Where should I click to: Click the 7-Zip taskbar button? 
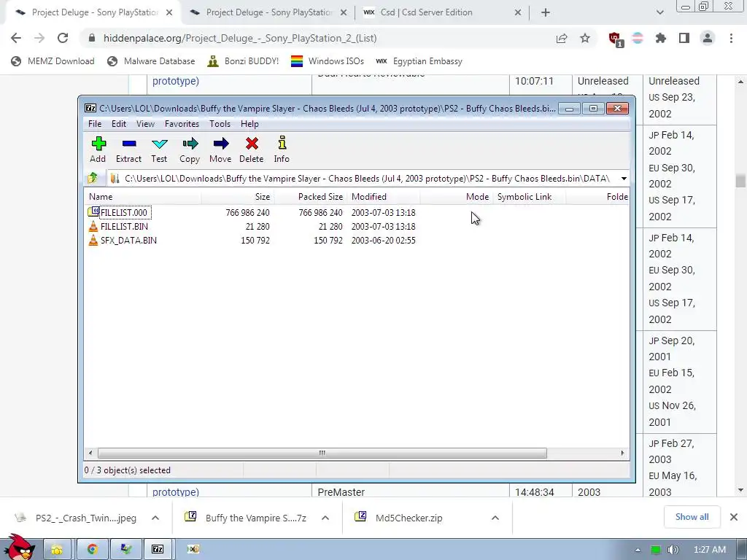click(x=158, y=549)
